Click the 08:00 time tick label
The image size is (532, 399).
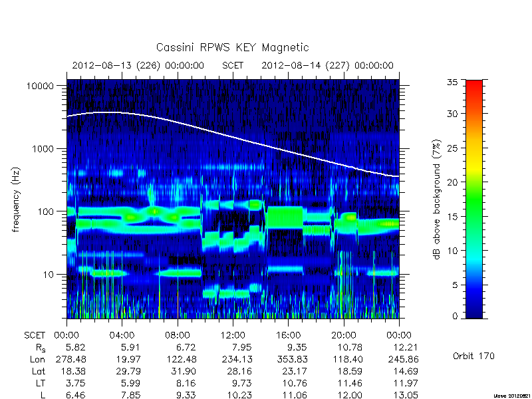(x=178, y=336)
